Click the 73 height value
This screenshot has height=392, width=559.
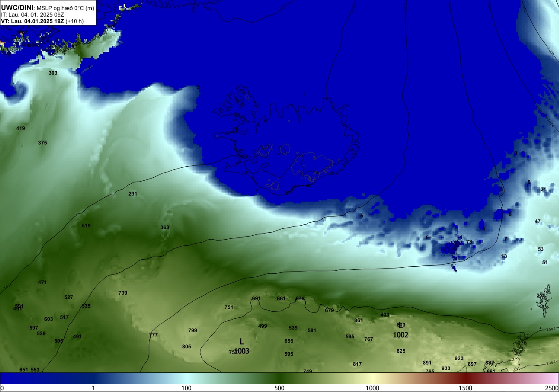pos(469,242)
